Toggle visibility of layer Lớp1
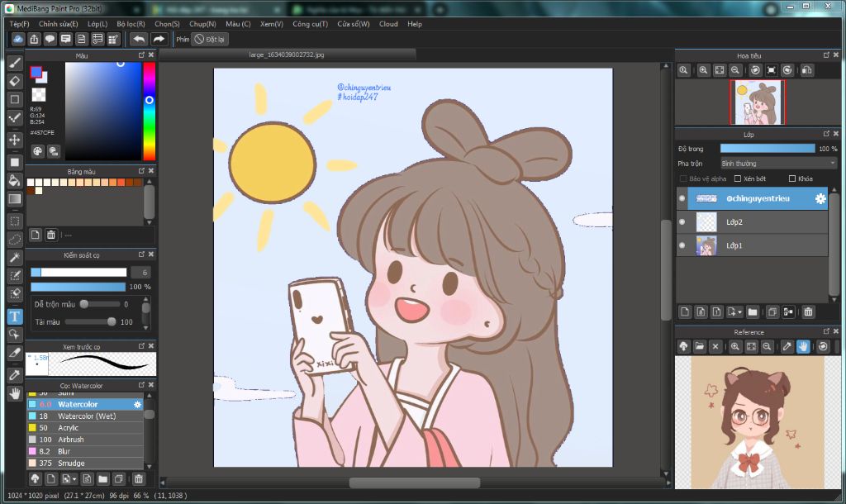 (x=682, y=245)
